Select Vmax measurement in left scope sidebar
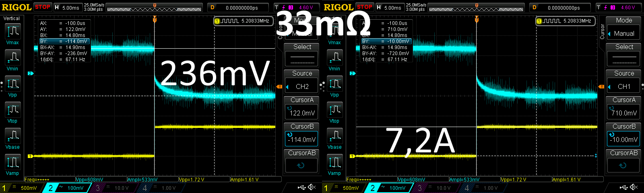Image resolution: width=644 pixels, height=193 pixels. point(12,34)
